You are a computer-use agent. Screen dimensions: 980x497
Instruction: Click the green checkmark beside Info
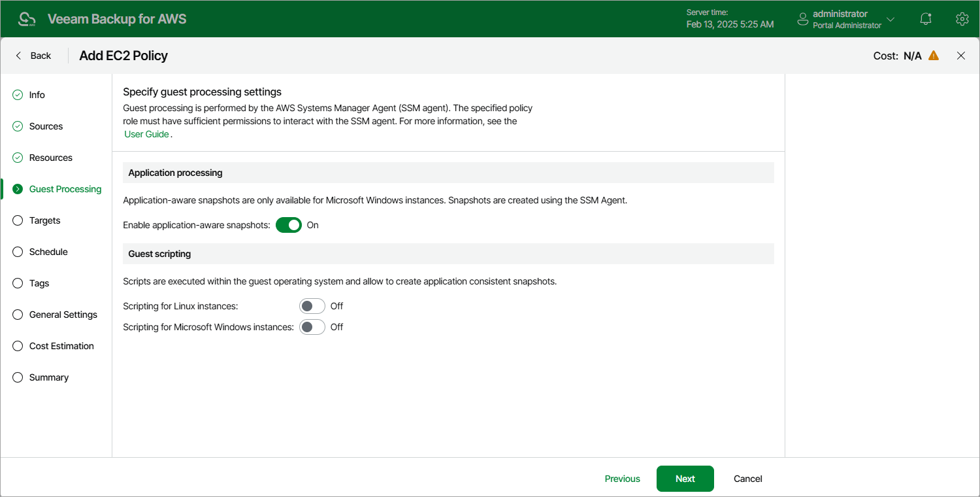coord(18,95)
